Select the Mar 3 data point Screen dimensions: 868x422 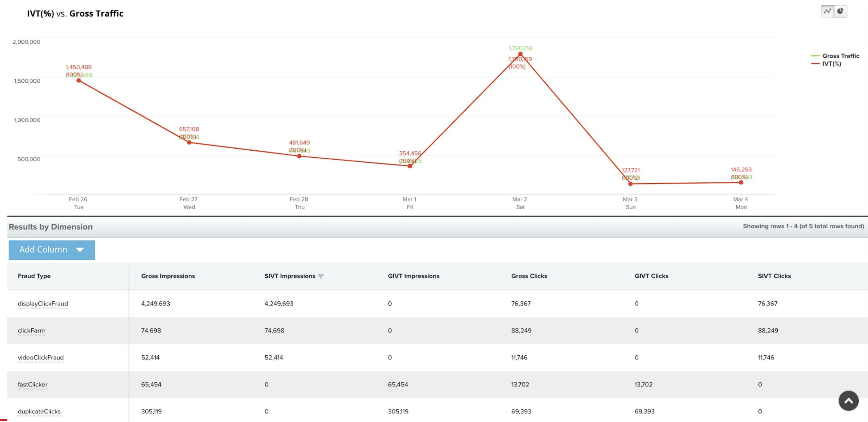tap(630, 184)
